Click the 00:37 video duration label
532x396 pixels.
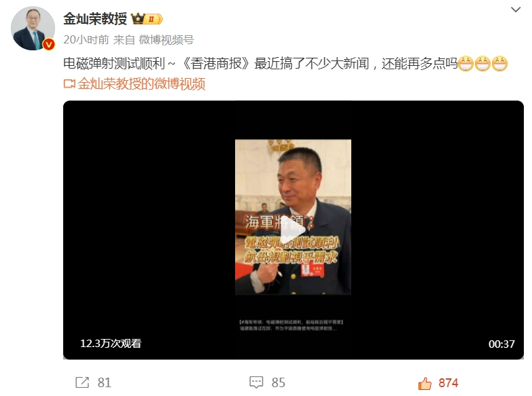click(501, 344)
